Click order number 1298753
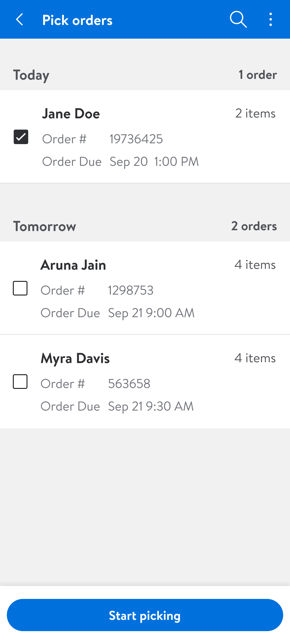Viewport: 290px width, 644px height. 131,290
